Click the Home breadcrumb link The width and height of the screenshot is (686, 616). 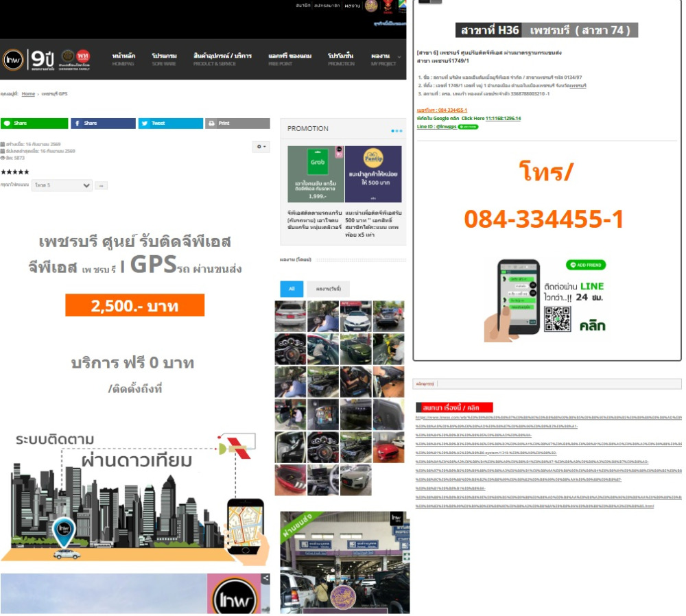[x=28, y=93]
